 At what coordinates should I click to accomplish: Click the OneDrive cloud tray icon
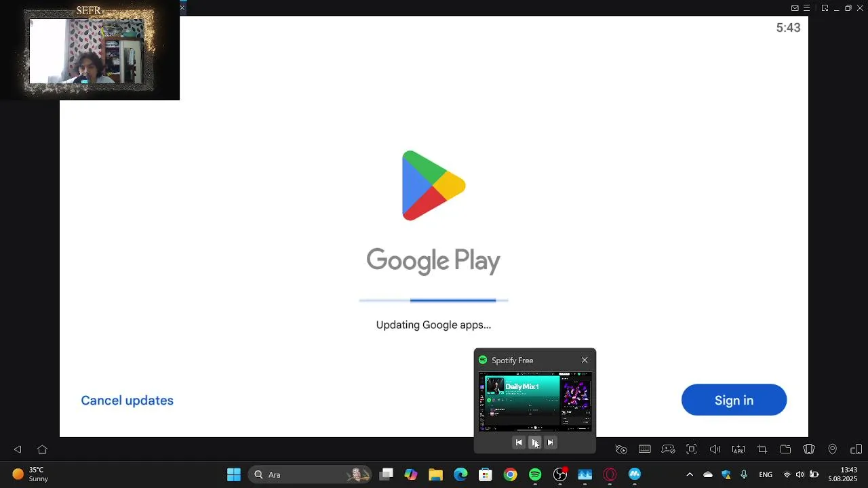click(x=708, y=474)
